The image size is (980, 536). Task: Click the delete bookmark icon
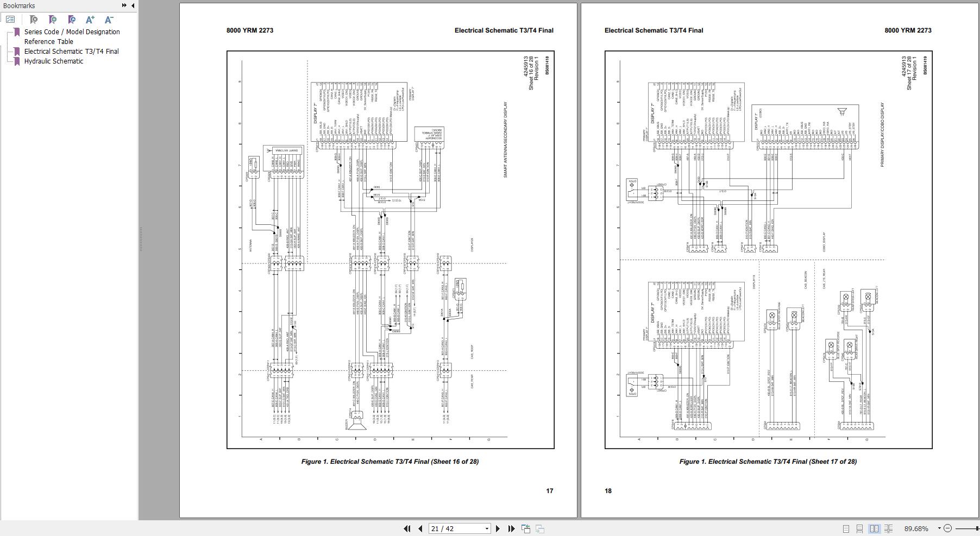[x=34, y=20]
